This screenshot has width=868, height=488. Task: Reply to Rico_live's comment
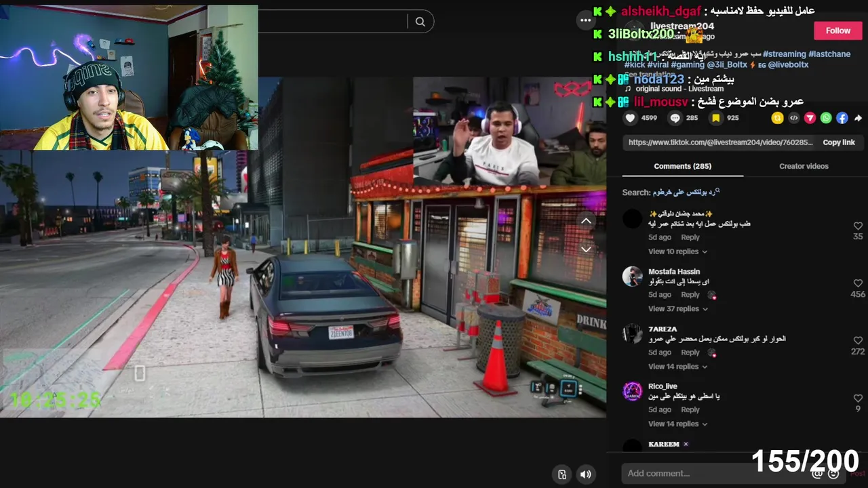(x=690, y=409)
